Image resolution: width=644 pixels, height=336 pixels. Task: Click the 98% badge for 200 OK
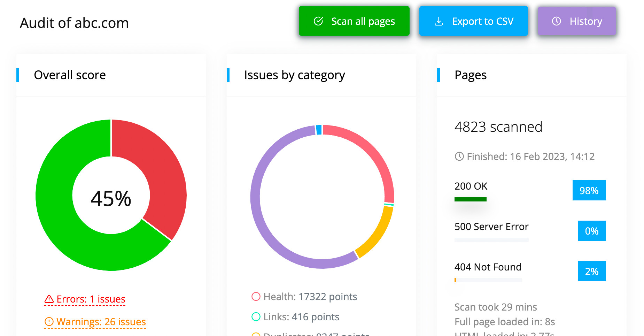(589, 190)
